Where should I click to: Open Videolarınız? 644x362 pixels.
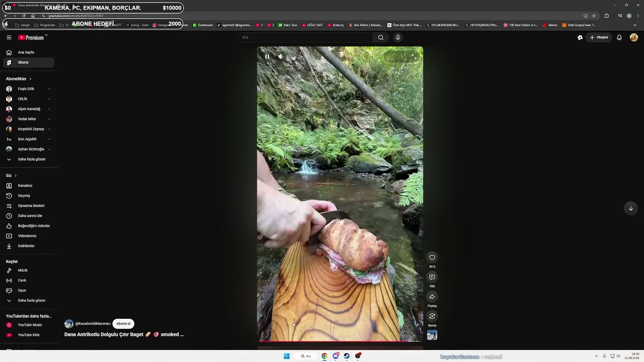tap(29, 236)
